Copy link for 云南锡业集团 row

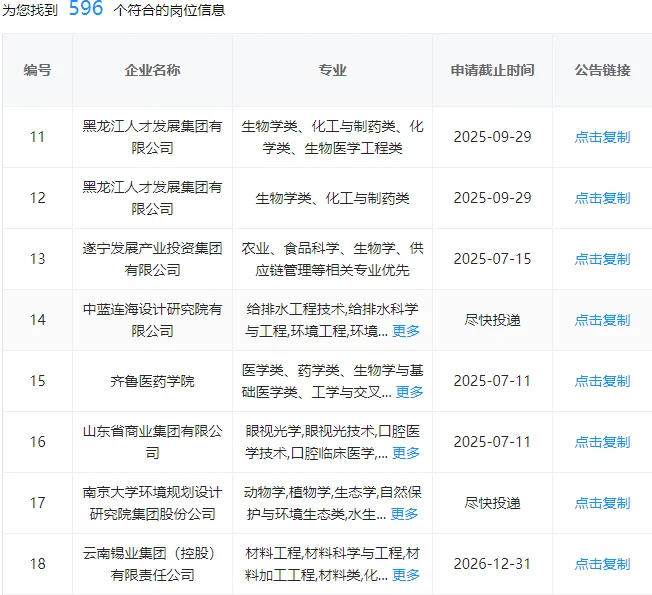click(602, 564)
